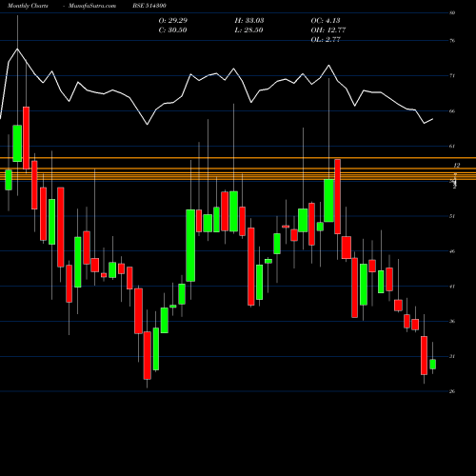Click the 'BSE 514300' symbol text
Image resolution: width=476 pixels, height=476 pixels.
point(149,6)
